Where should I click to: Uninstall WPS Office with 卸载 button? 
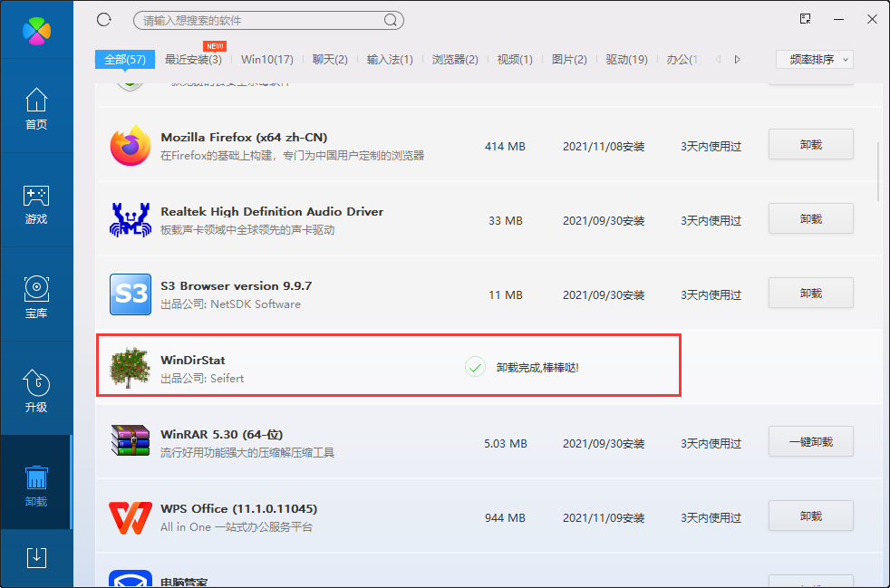(x=811, y=516)
